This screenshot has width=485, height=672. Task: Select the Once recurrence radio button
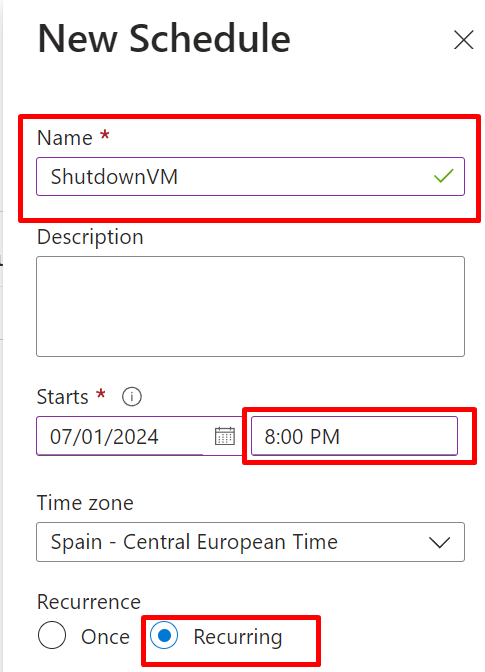point(52,635)
